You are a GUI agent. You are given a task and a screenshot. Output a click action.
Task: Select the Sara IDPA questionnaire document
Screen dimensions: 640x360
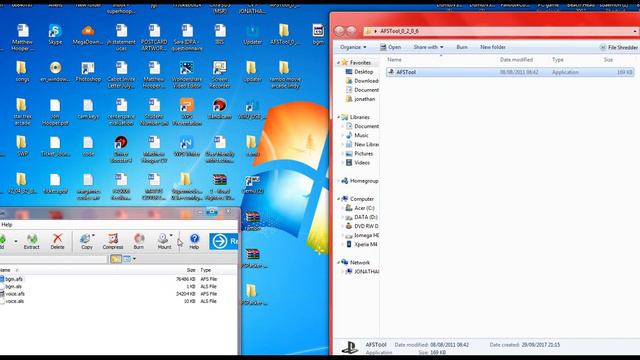[187, 38]
